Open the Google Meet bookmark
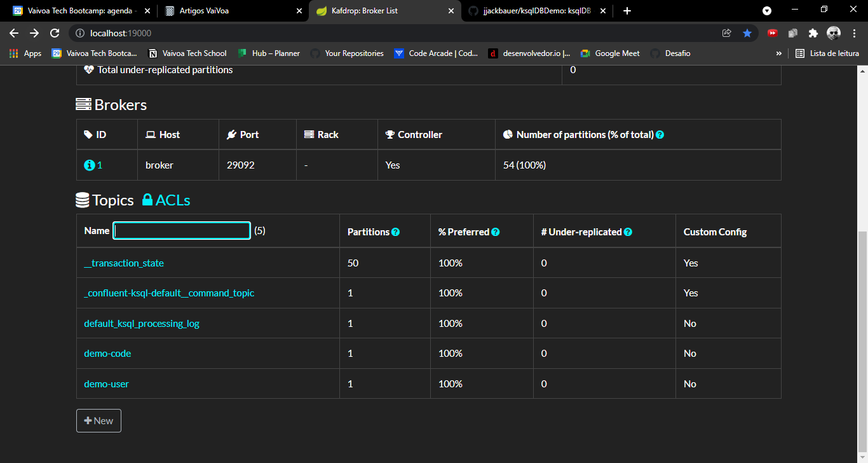 [x=610, y=53]
